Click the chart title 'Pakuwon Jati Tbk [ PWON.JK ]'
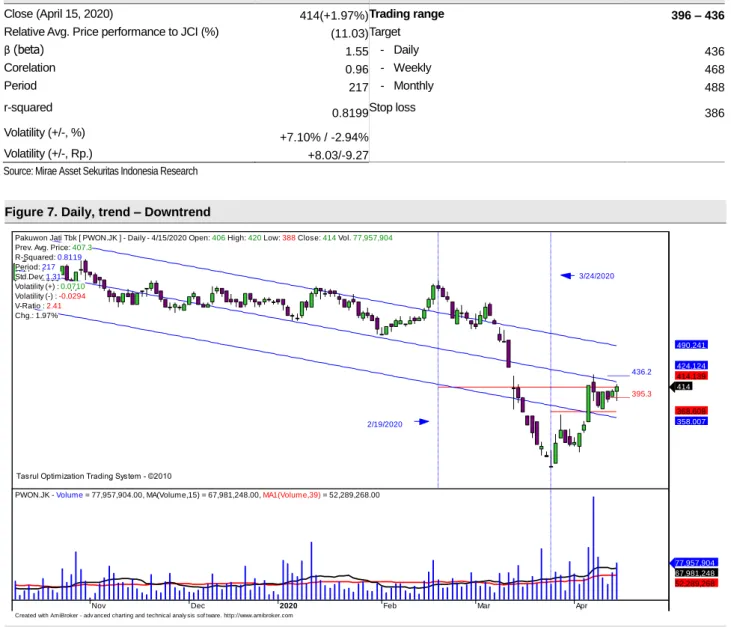This screenshot has height=627, width=731. [x=68, y=238]
